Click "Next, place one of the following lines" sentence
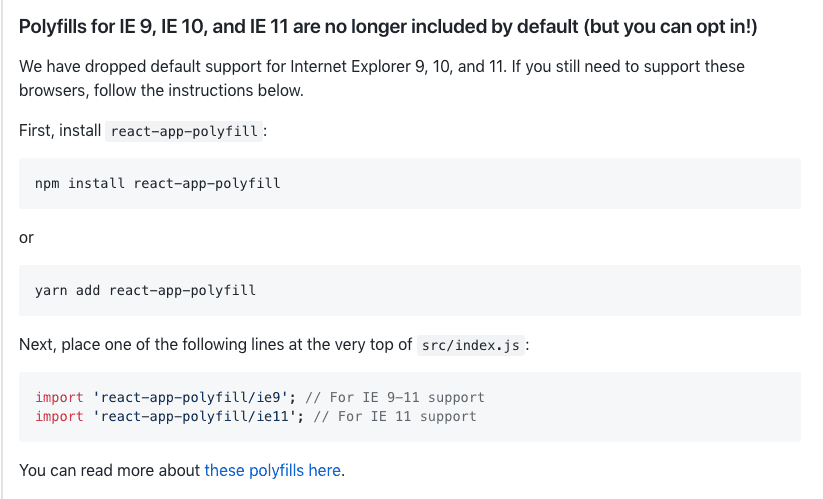 point(215,344)
